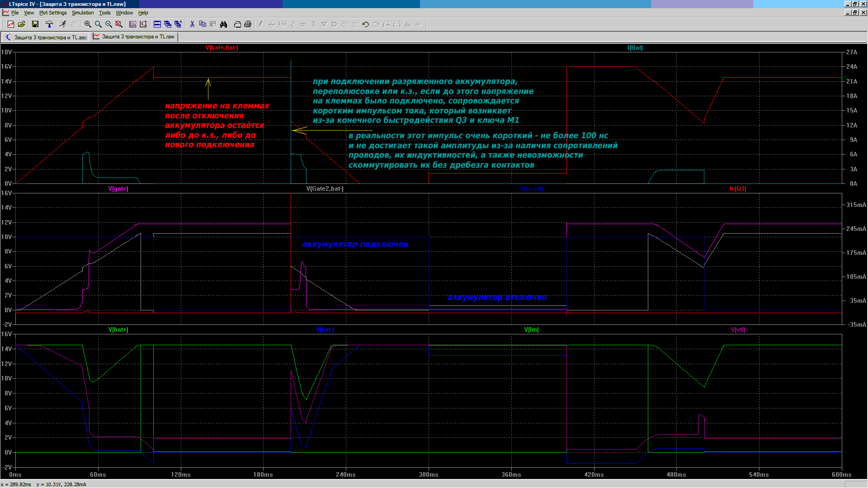
Task: Save the file with the floppy icon
Action: pyautogui.click(x=35, y=24)
